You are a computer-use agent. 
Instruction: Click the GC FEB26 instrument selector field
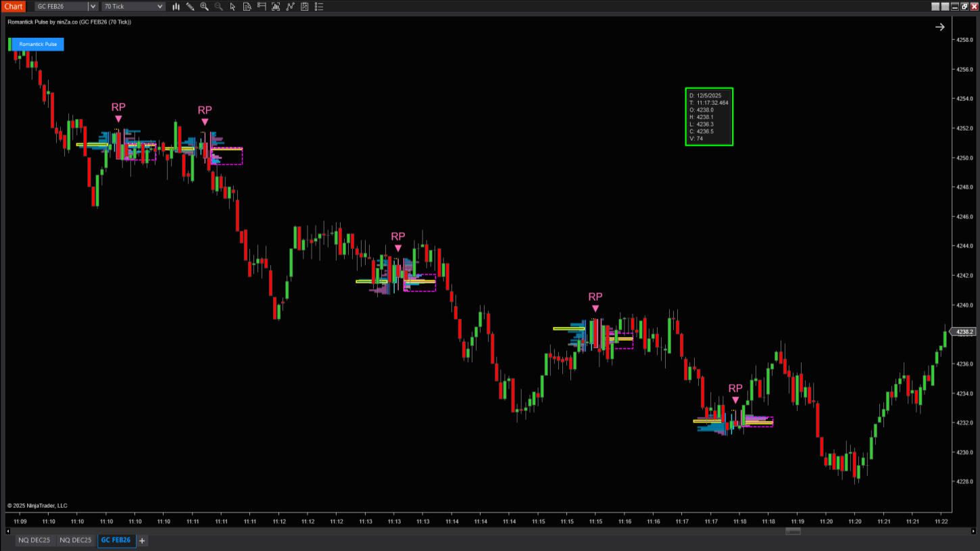coord(61,7)
